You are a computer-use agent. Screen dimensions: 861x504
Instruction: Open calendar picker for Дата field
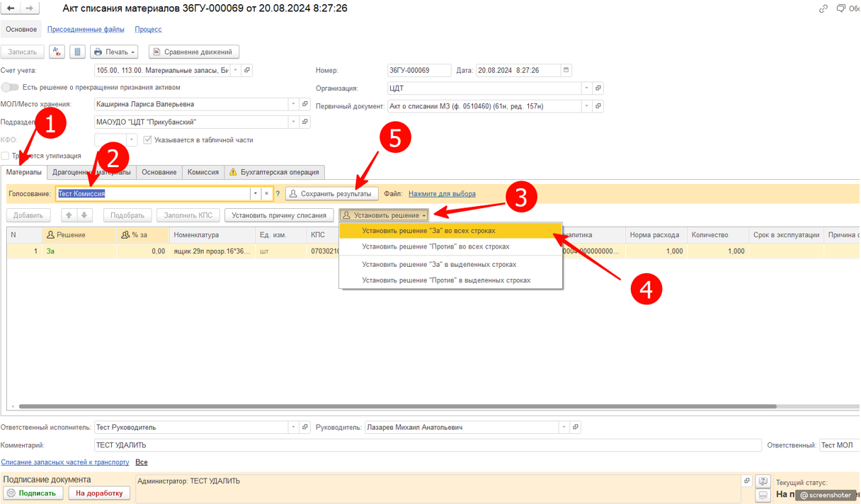click(566, 70)
